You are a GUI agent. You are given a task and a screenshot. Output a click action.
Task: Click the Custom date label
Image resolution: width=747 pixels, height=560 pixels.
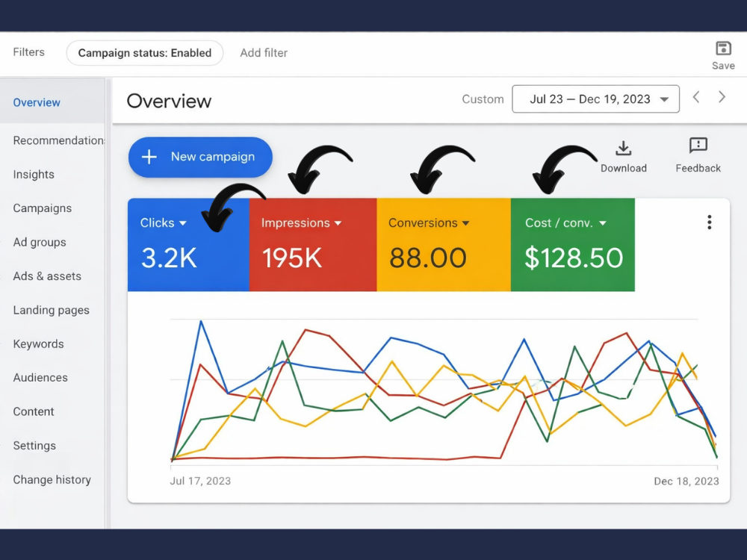tap(483, 99)
